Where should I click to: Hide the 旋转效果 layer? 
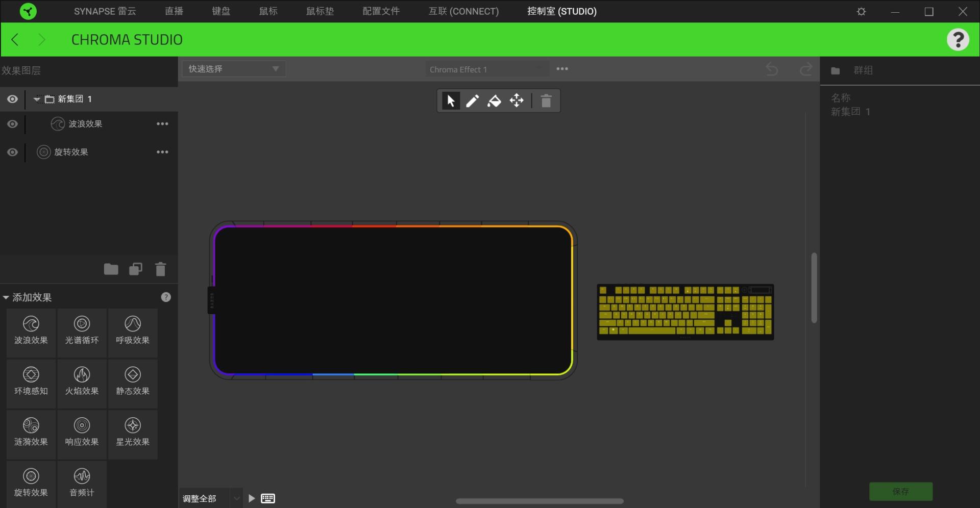12,152
